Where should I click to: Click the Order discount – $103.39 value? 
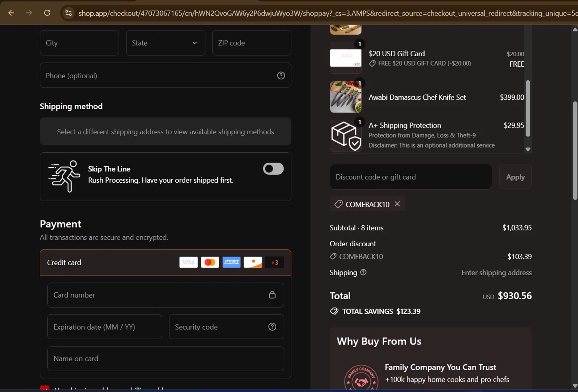click(517, 256)
